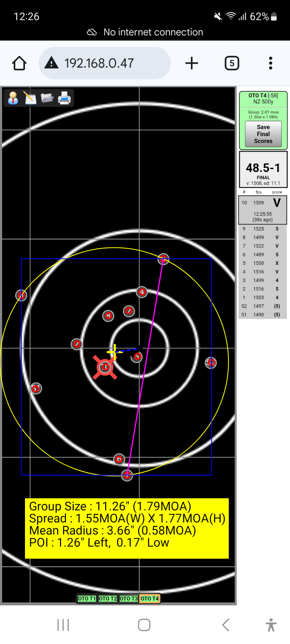Viewport: 290px width, 644px height.
Task: Tap the not-secure warning triangle icon
Action: click(x=52, y=63)
